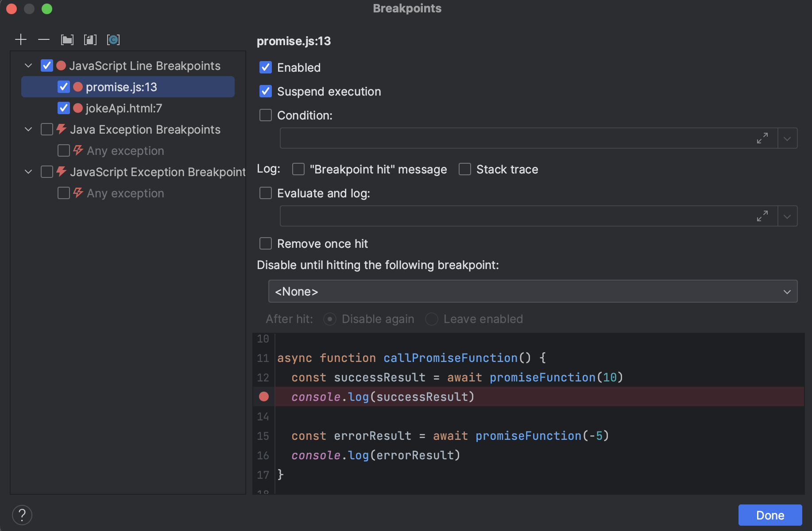Click line number 12 in gutter

[x=263, y=377]
